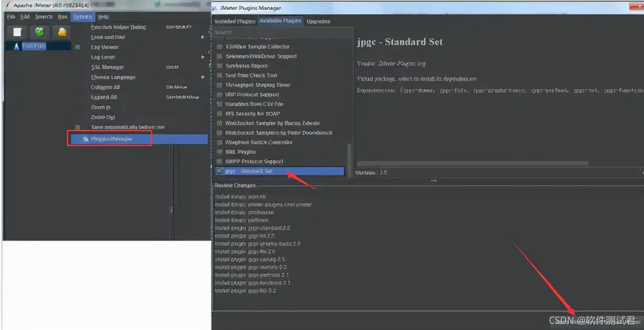Choose Collapse All in Options menu
The width and height of the screenshot is (644, 330).
[105, 87]
